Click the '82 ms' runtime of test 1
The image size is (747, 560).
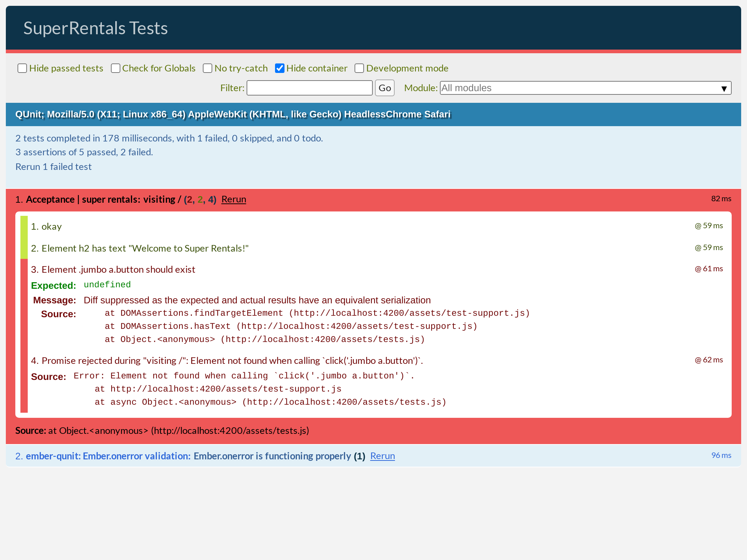(721, 199)
